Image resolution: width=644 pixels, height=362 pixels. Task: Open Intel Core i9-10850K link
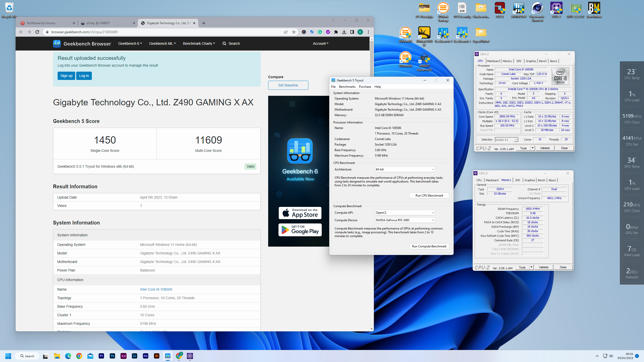156,289
